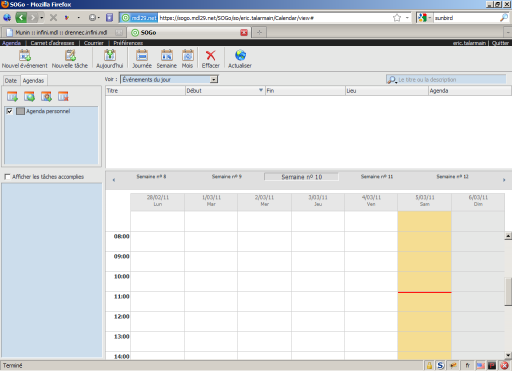Uncheck the Agenda personnel checkbox
Screen dimensions: 512x371
click(x=9, y=111)
